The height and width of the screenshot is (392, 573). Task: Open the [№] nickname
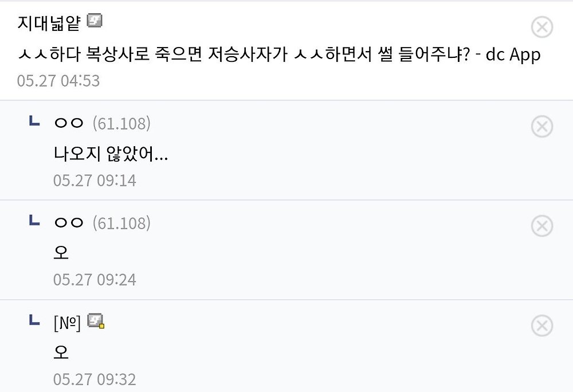click(67, 323)
